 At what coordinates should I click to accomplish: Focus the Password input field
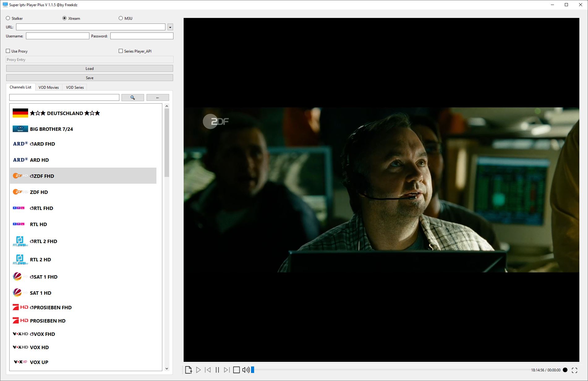point(142,36)
